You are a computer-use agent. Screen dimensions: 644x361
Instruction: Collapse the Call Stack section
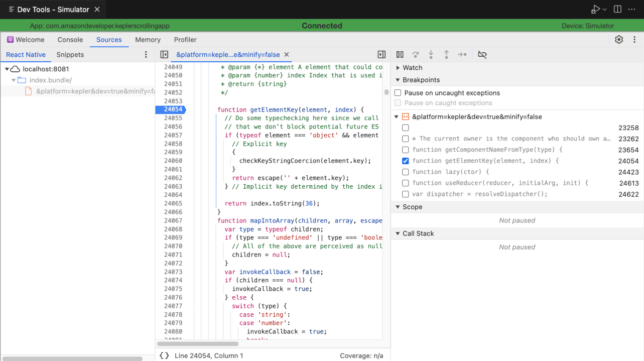point(398,233)
